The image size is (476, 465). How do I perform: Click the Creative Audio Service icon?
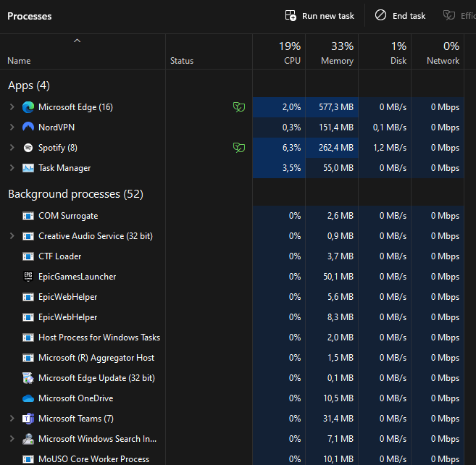[28, 236]
